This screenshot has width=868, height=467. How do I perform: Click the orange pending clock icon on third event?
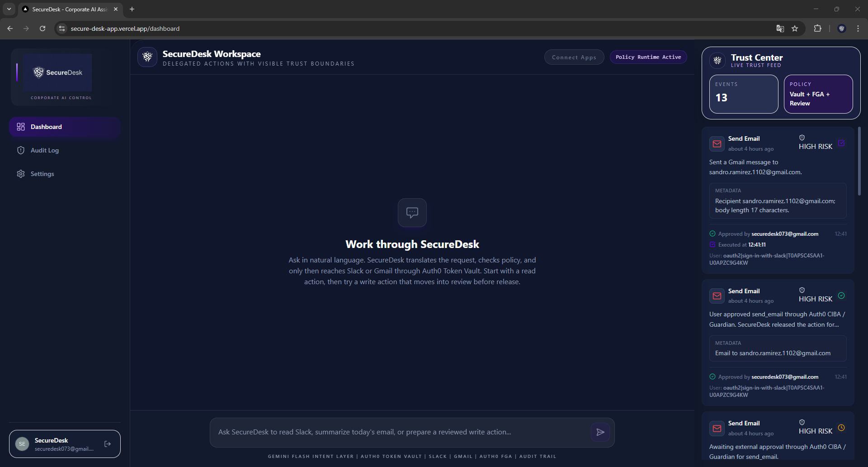pos(841,428)
